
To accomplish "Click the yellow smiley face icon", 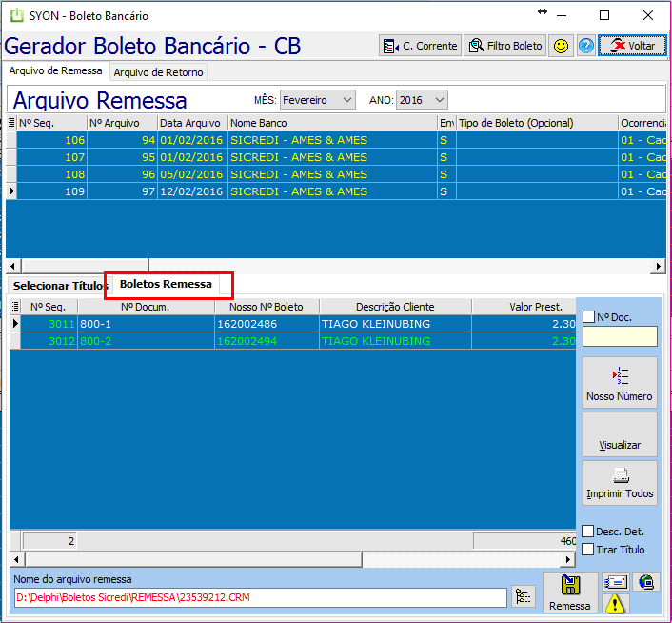I will tap(561, 46).
